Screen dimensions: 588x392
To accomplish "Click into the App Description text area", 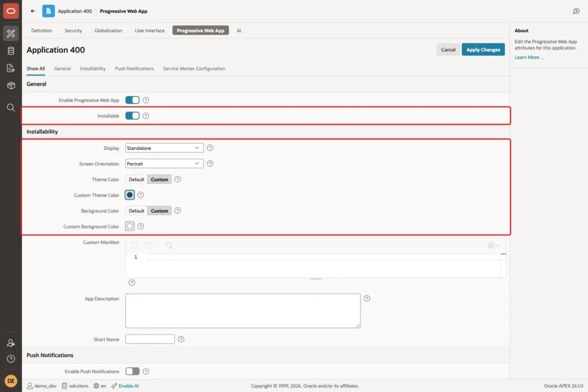I will pos(243,311).
